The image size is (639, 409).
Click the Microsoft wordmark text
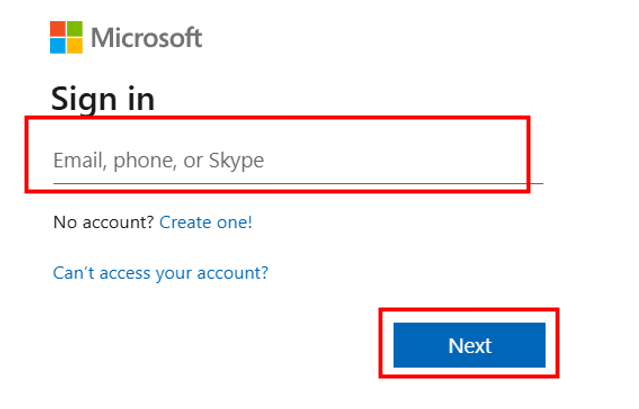coord(146,38)
